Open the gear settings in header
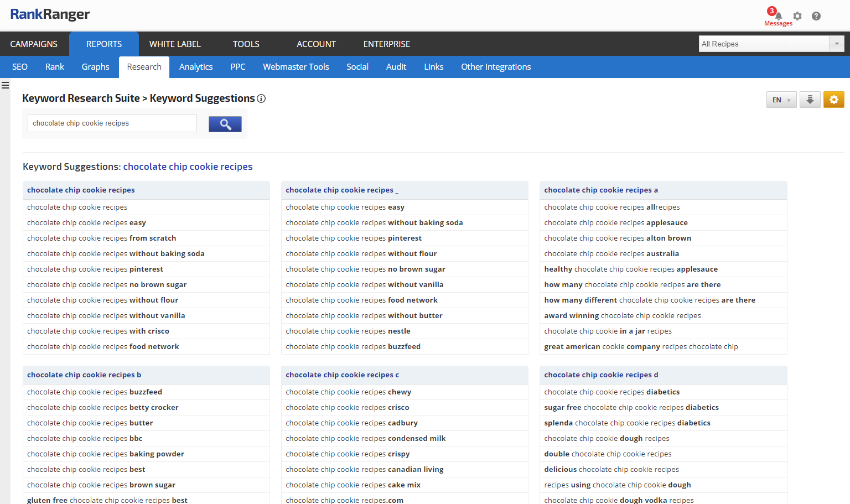 (x=797, y=16)
